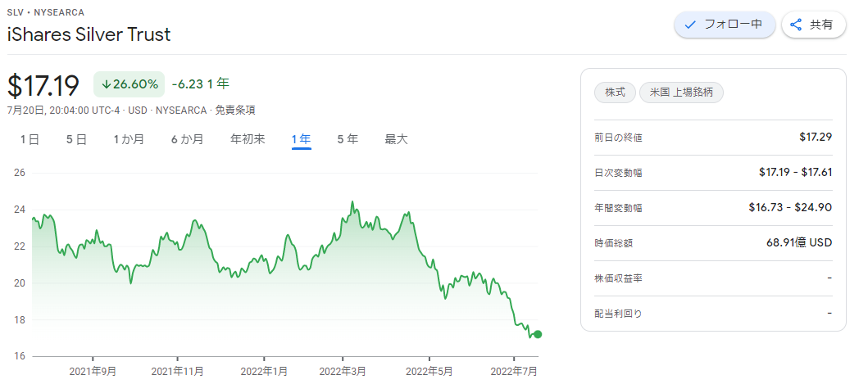The image size is (868, 384).
Task: Click the checkmark icon in フォロー中 button
Action: coord(690,25)
